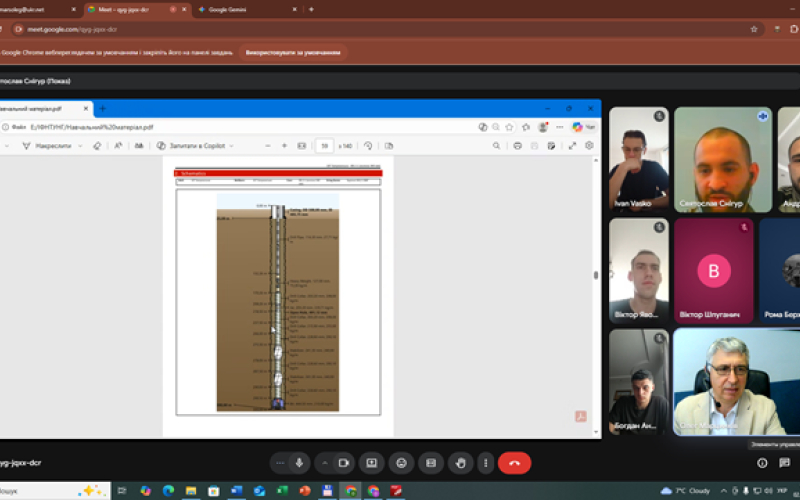Click the set as default browser button
This screenshot has height=500, width=800.
click(296, 52)
